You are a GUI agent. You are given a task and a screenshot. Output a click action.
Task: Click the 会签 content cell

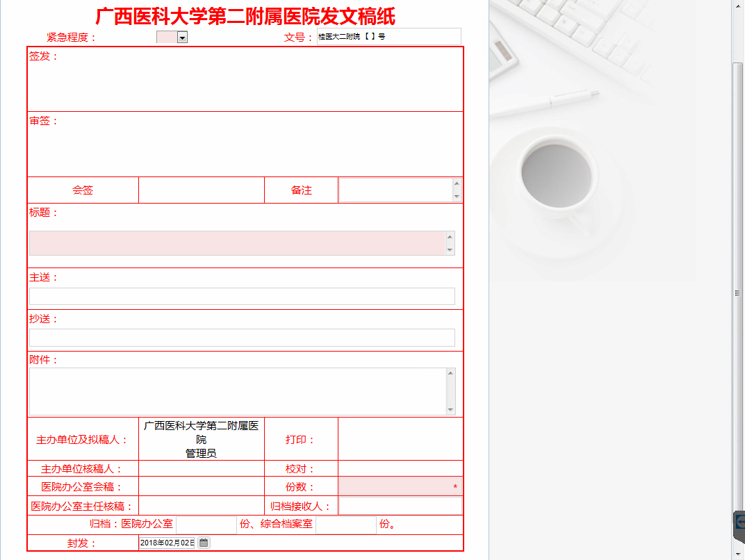[202, 190]
